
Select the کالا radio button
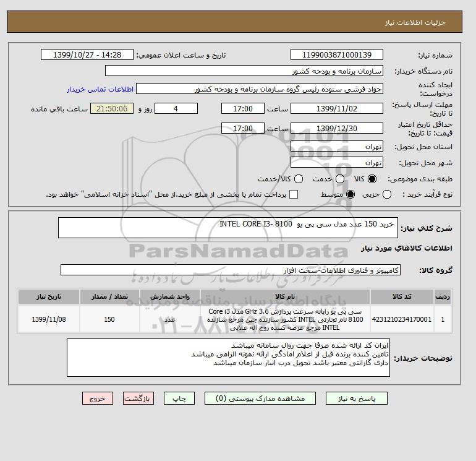click(x=372, y=179)
